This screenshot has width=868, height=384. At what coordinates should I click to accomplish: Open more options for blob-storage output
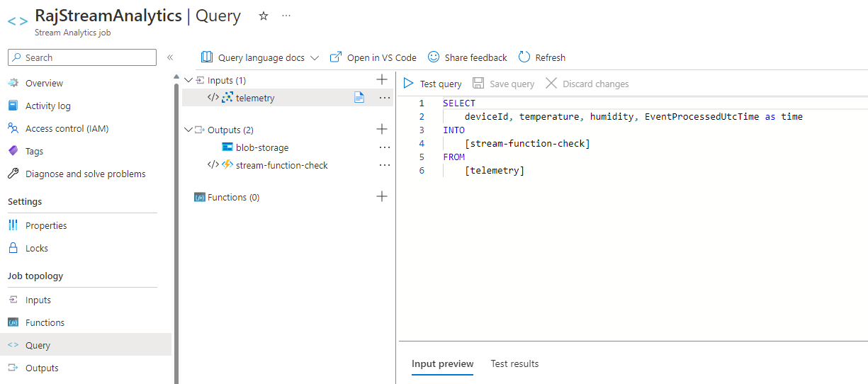(x=385, y=147)
